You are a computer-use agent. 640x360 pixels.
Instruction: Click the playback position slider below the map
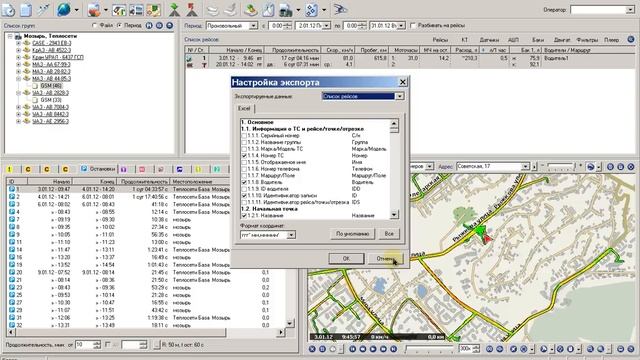(x=429, y=349)
